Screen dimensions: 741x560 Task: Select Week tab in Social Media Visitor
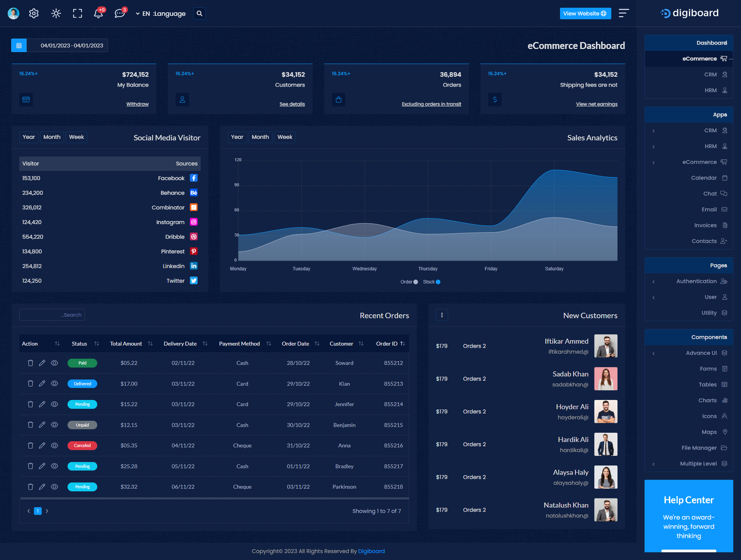click(x=76, y=137)
